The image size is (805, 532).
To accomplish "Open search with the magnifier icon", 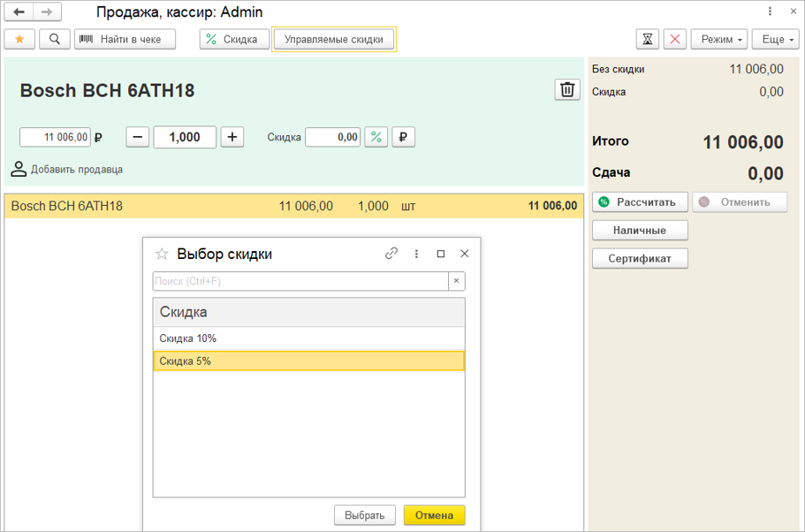I will [55, 39].
